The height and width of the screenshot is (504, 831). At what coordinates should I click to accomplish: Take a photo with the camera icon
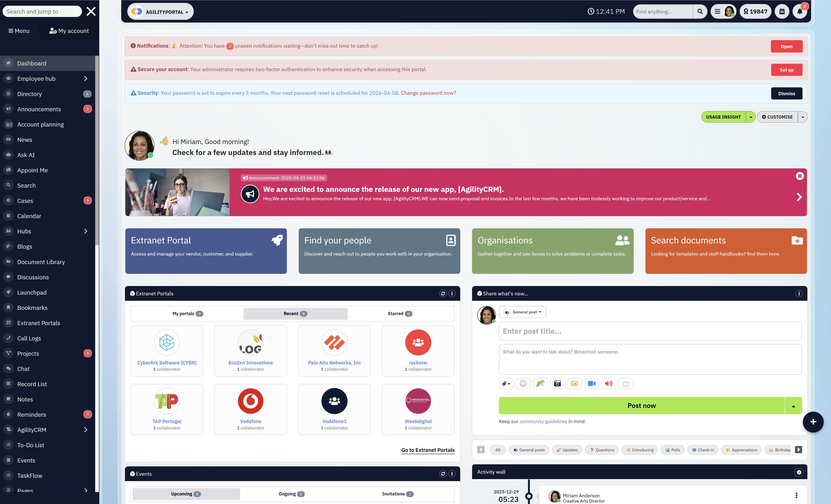click(x=557, y=383)
